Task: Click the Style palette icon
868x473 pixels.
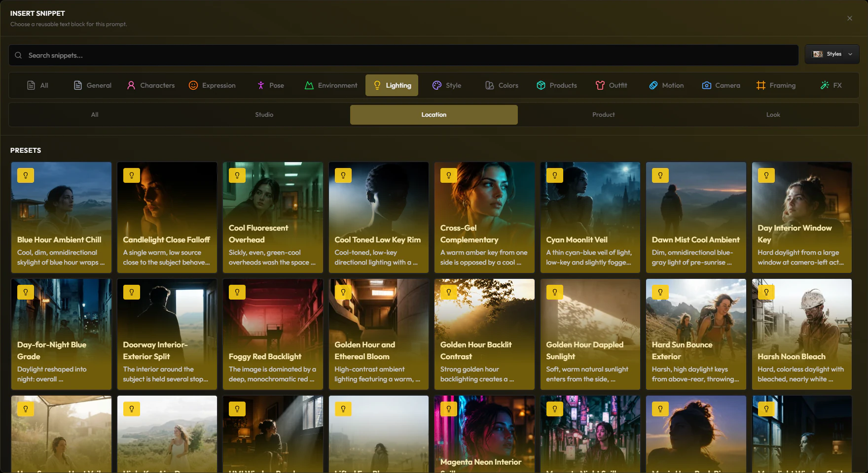Action: click(x=437, y=85)
